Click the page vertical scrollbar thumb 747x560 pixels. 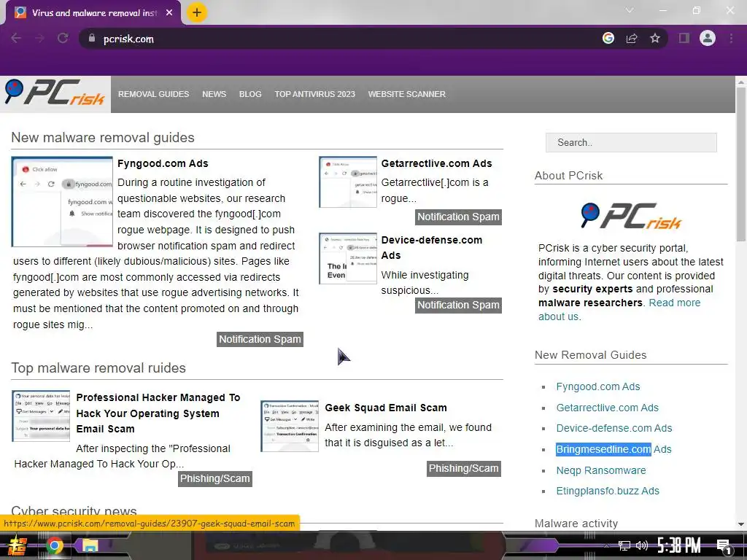[x=741, y=164]
